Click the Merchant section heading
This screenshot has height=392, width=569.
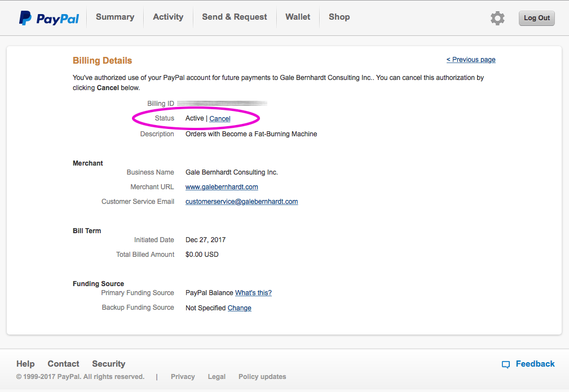[x=88, y=163]
